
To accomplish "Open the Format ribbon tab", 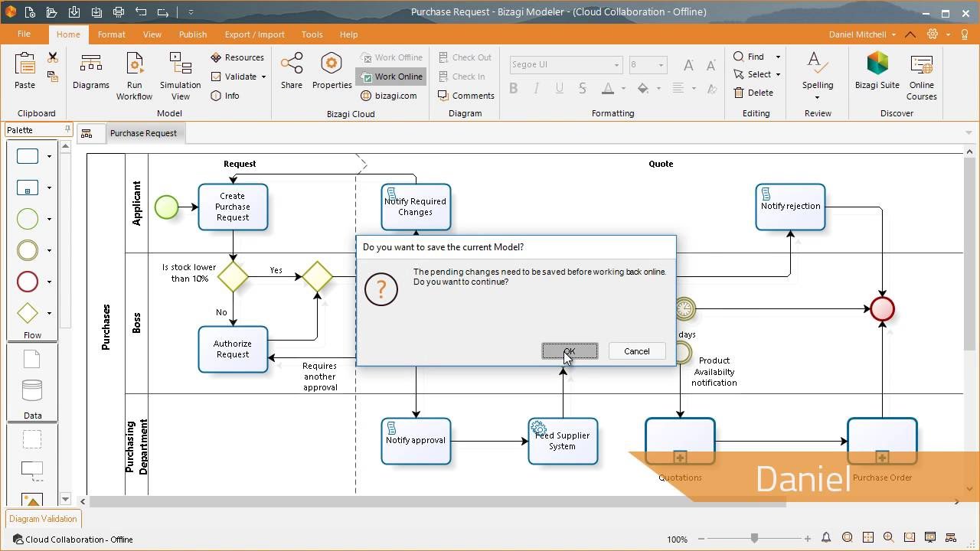I will click(111, 34).
